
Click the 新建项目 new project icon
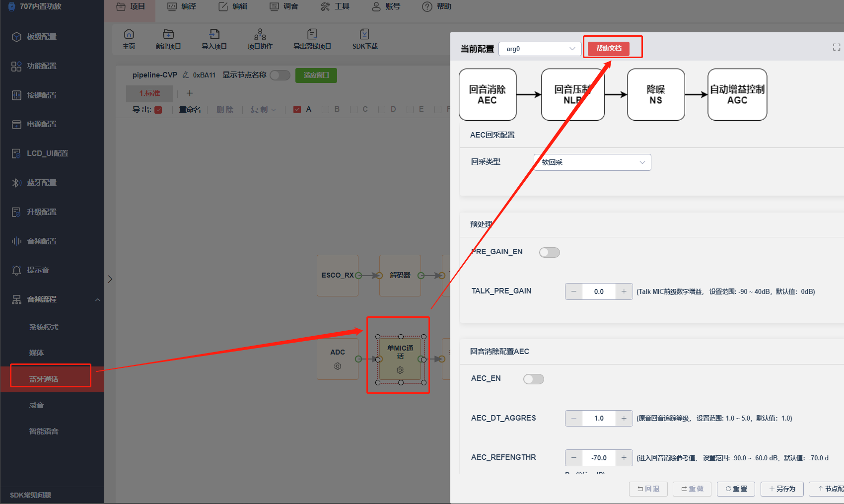pyautogui.click(x=168, y=39)
